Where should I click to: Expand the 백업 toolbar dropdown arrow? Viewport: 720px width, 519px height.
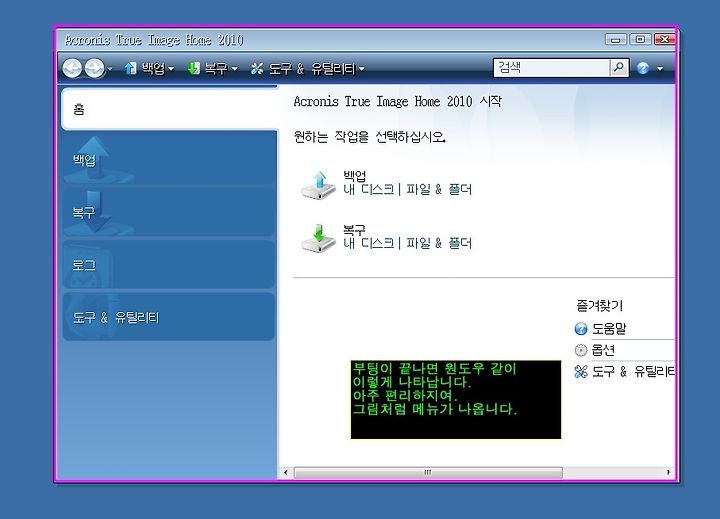[x=171, y=69]
